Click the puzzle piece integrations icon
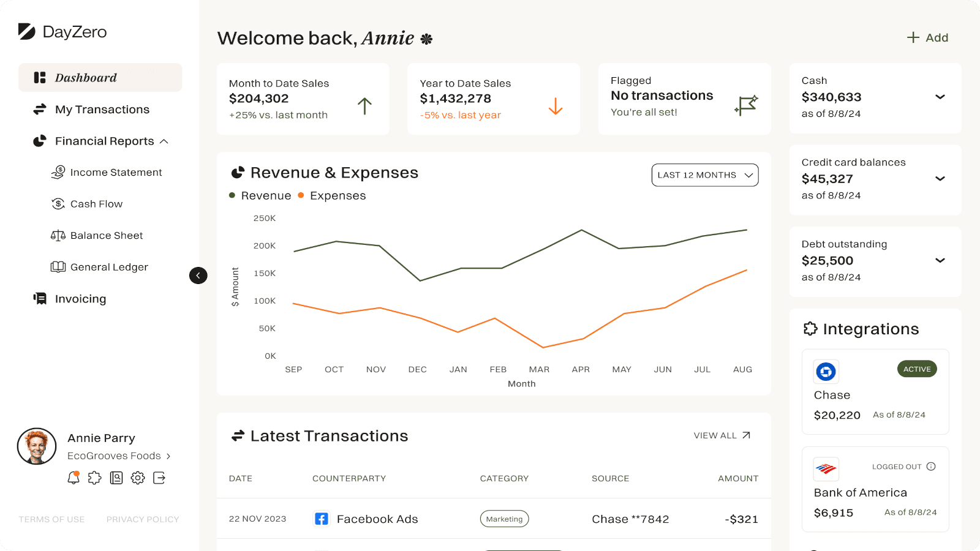Screen dimensions: 980x551 click(x=95, y=478)
